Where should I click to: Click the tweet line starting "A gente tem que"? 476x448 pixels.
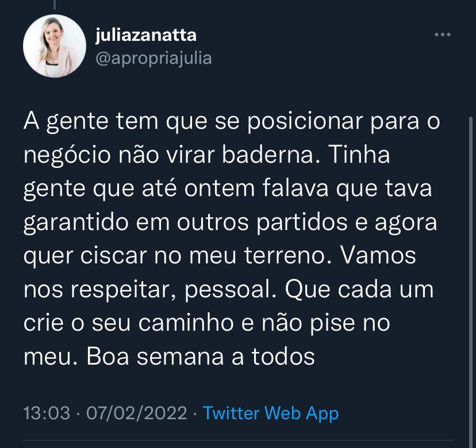click(x=232, y=122)
